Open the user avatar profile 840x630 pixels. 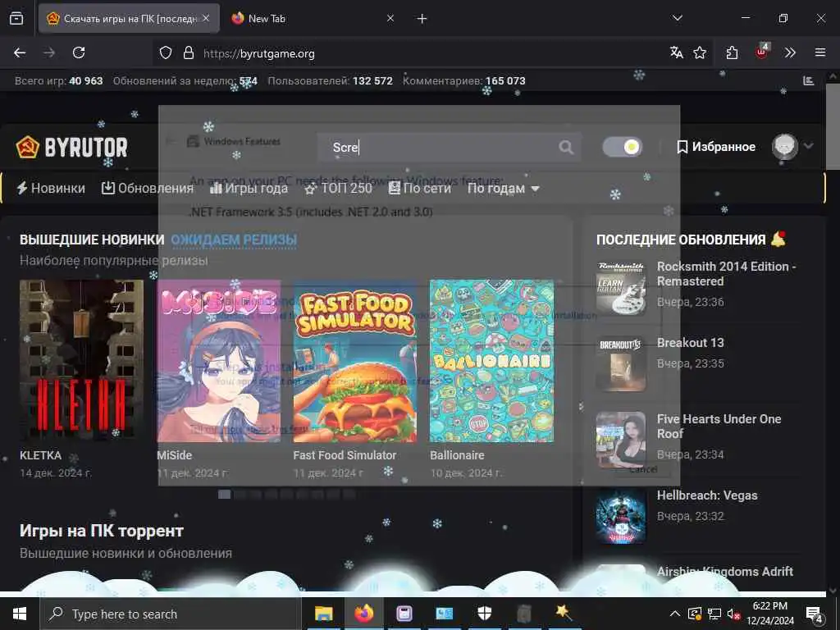tap(785, 146)
